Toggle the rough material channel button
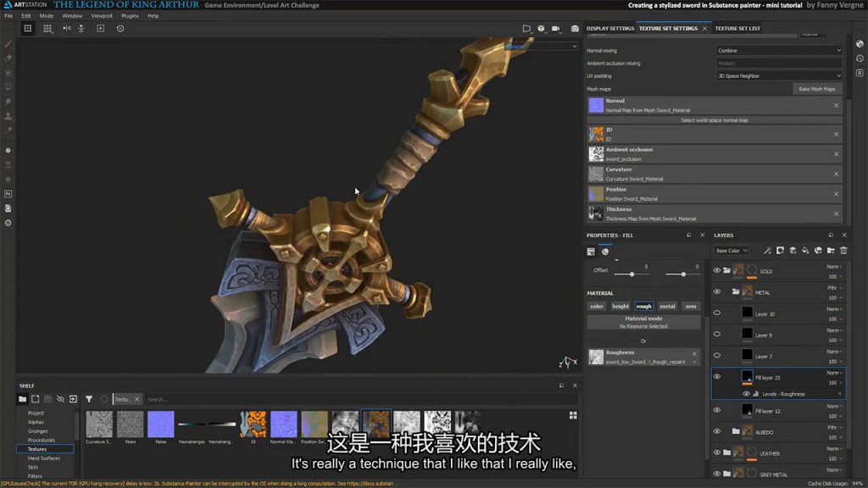 643,306
